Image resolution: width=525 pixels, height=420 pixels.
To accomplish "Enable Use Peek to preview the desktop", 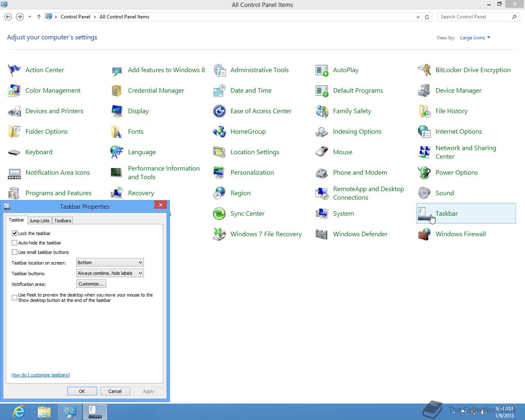I will tap(15, 297).
